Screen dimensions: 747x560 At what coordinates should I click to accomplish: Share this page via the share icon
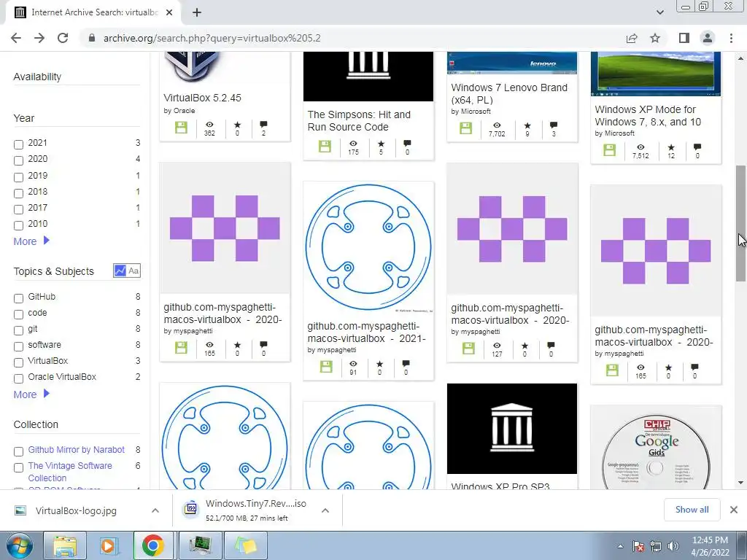click(632, 38)
